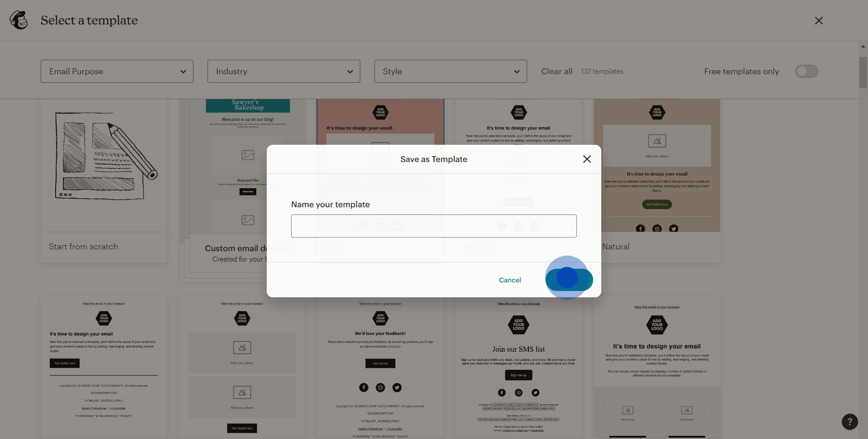Select the Start from scratch thumbnail

[104, 166]
